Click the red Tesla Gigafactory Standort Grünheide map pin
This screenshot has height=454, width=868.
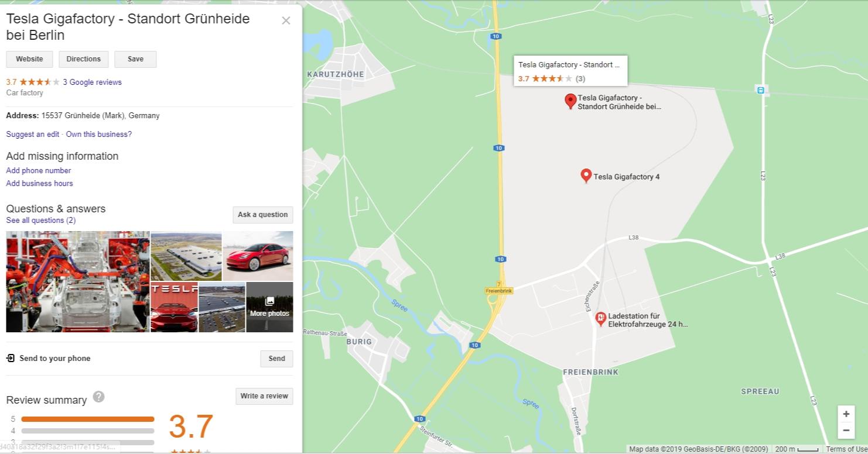point(570,101)
